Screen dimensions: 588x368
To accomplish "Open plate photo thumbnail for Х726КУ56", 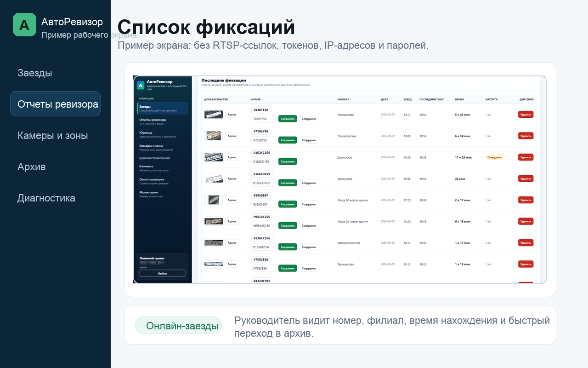I will 214,136.
